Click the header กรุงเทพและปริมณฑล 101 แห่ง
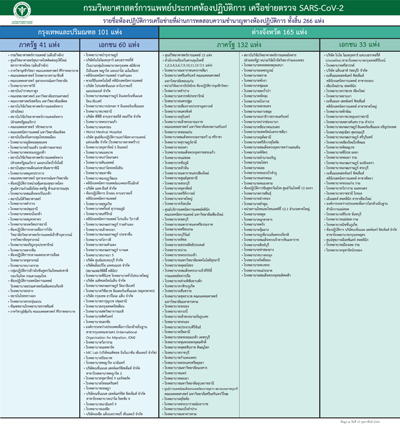The height and width of the screenshot is (426, 400). point(79,32)
